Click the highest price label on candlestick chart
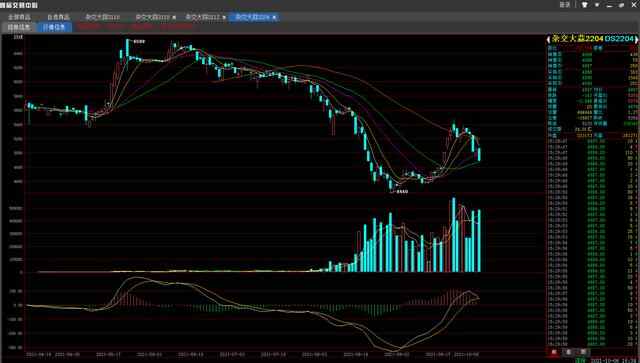Viewport: 640px width, 363px height. (139, 42)
